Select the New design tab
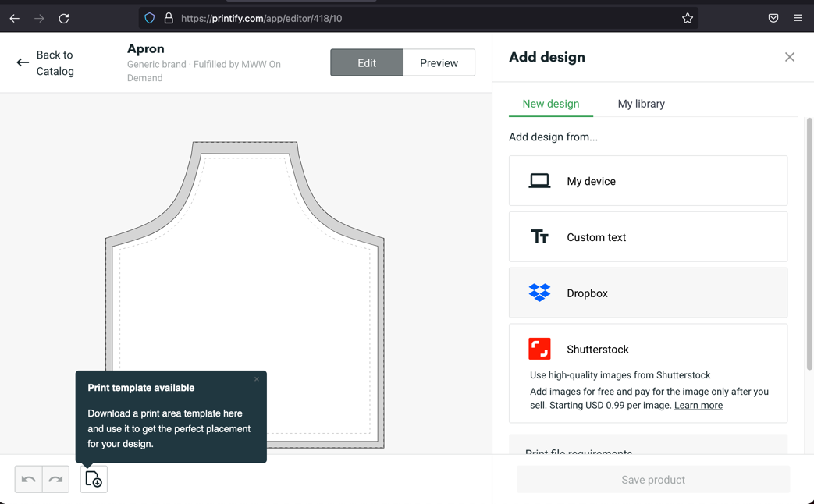814x504 pixels. click(551, 104)
